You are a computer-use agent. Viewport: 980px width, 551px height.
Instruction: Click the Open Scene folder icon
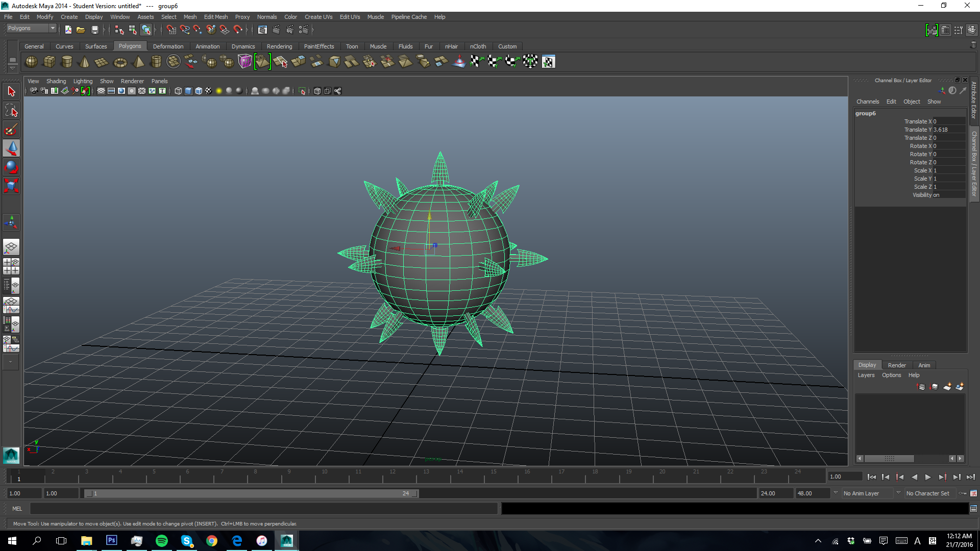click(81, 30)
